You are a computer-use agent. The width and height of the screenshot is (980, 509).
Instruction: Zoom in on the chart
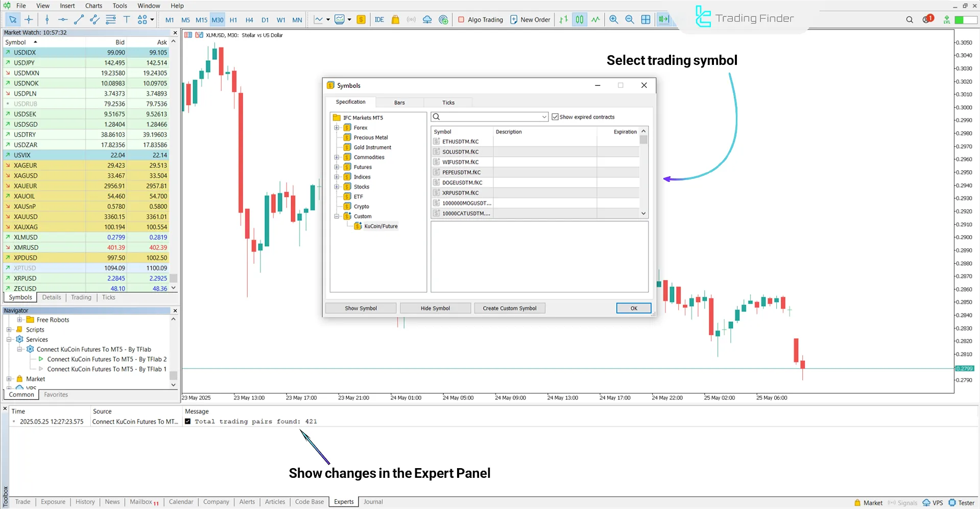pos(614,19)
